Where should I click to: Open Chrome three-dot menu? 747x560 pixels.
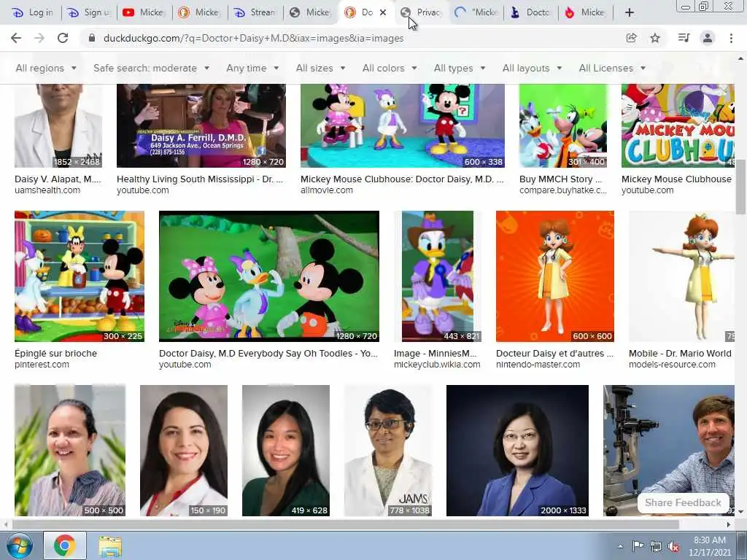731,38
